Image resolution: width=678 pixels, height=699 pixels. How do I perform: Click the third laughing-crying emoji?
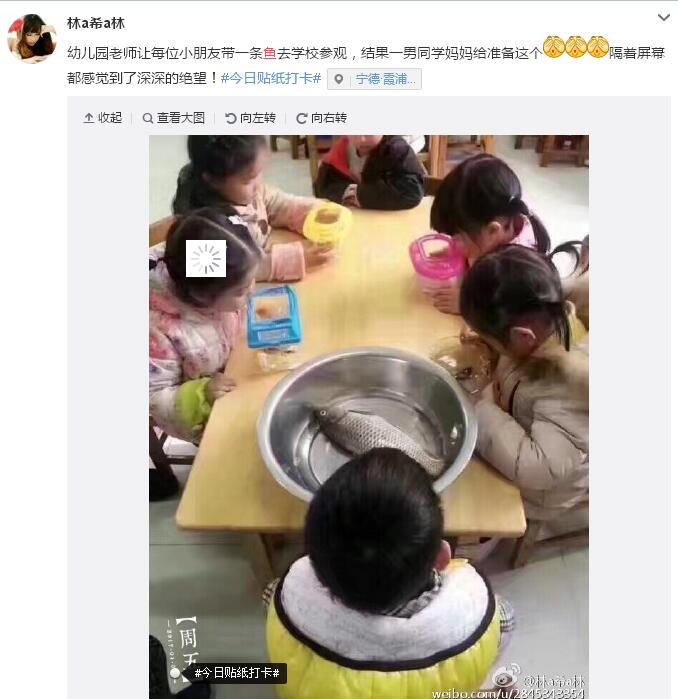pyautogui.click(x=598, y=47)
